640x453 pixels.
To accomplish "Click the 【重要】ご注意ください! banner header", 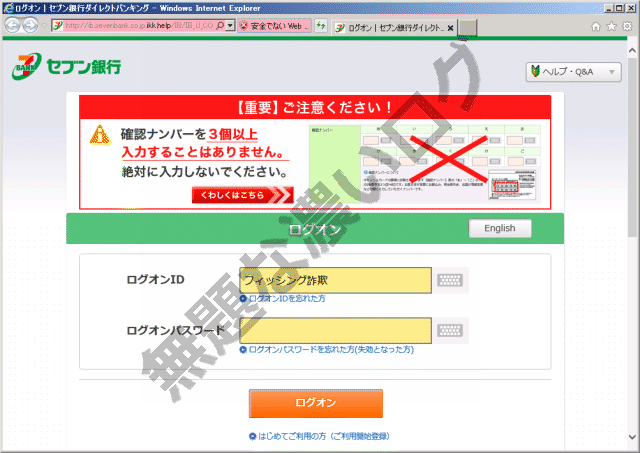I will (315, 107).
